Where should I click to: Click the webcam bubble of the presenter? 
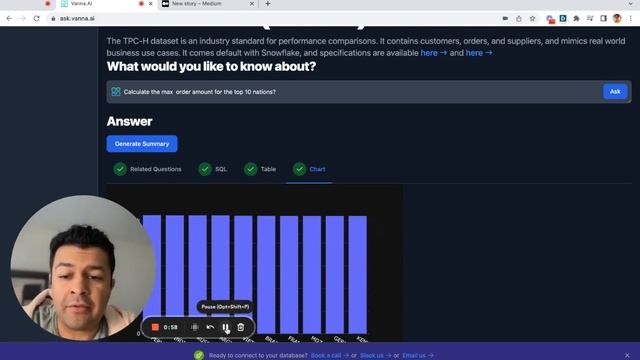[x=83, y=268]
